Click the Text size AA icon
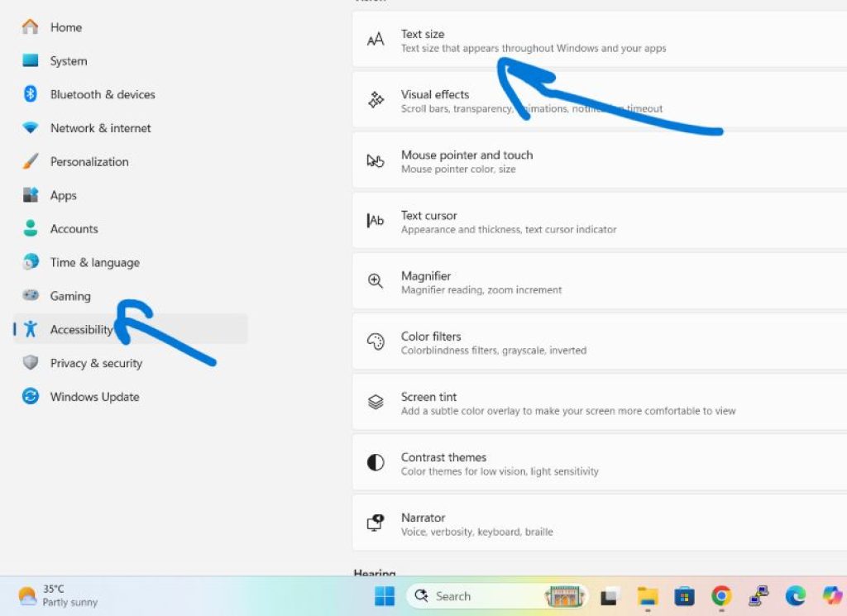This screenshot has width=847, height=616. tap(376, 40)
